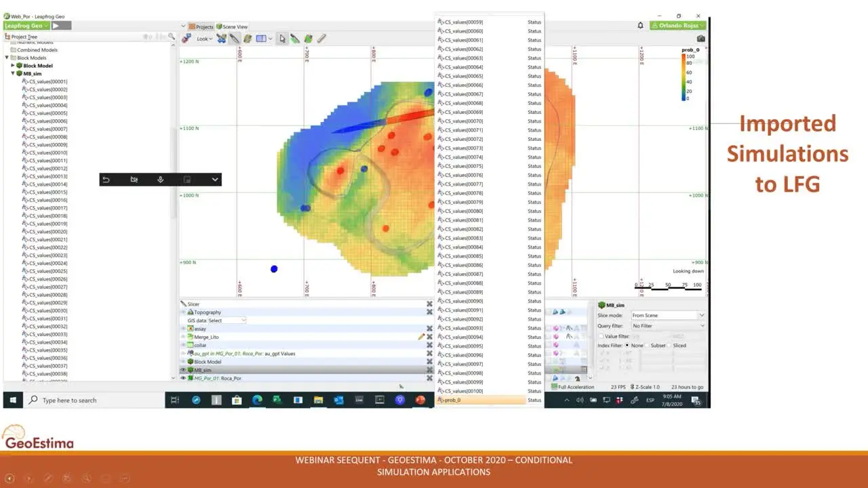Select the None index filter radio

627,346
